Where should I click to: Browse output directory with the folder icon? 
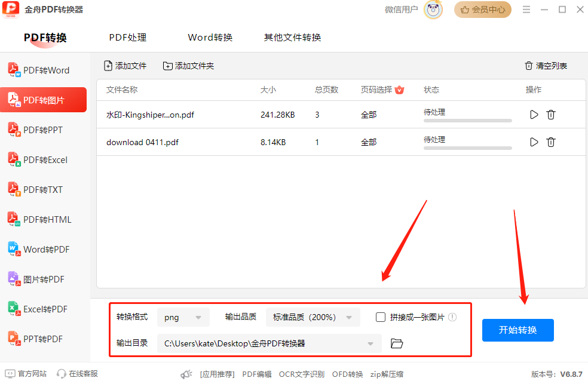(397, 343)
